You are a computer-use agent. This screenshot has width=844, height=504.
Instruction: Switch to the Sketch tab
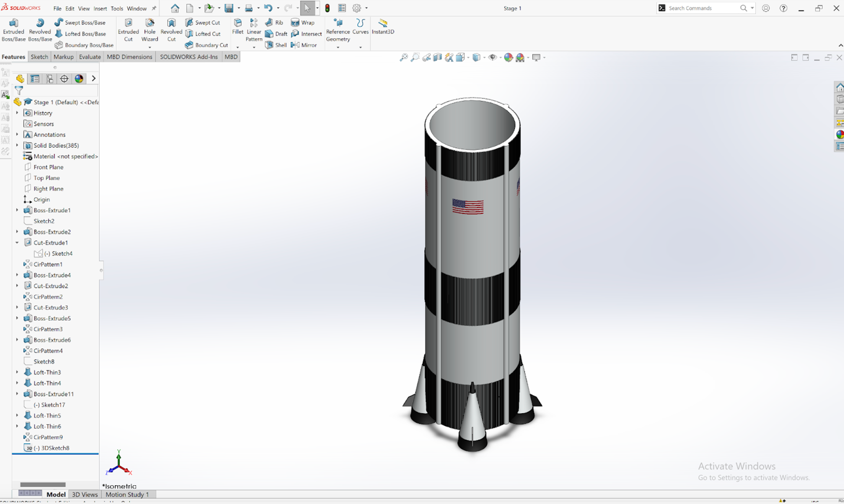tap(39, 57)
